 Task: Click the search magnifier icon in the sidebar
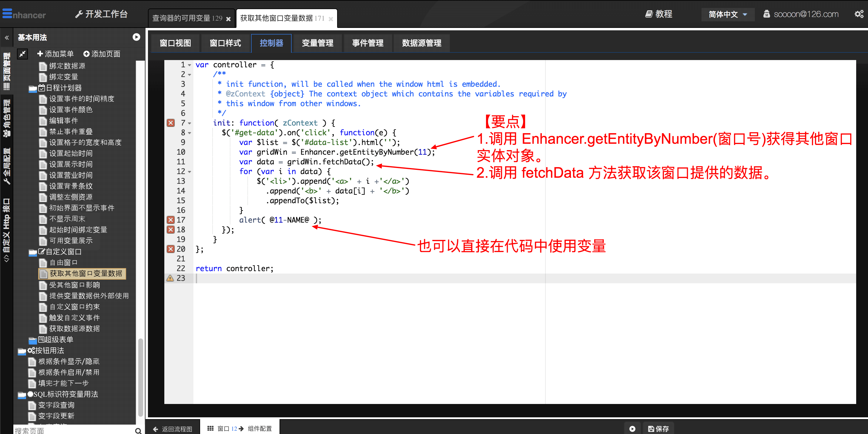coord(138,430)
